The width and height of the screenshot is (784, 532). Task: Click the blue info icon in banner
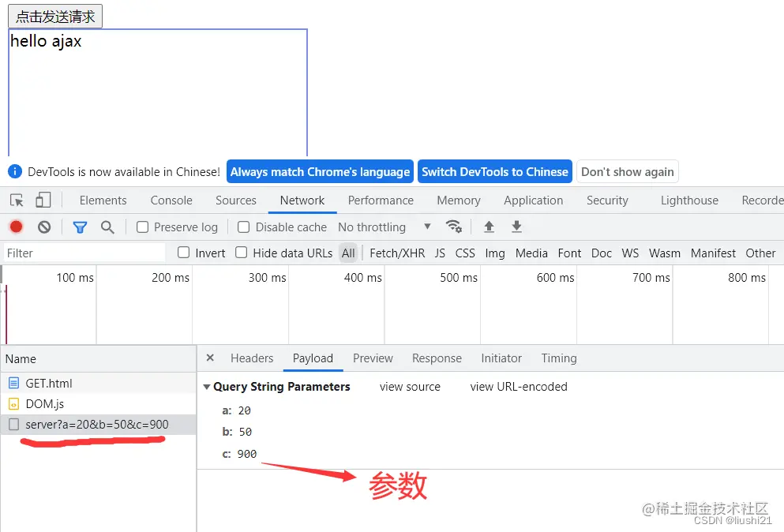pyautogui.click(x=15, y=171)
